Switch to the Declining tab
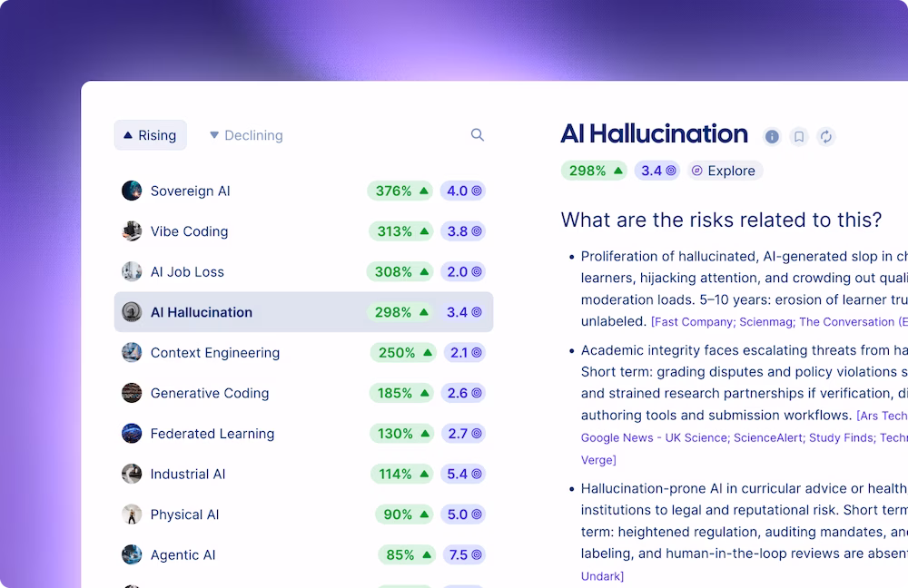The width and height of the screenshot is (908, 588). (246, 135)
